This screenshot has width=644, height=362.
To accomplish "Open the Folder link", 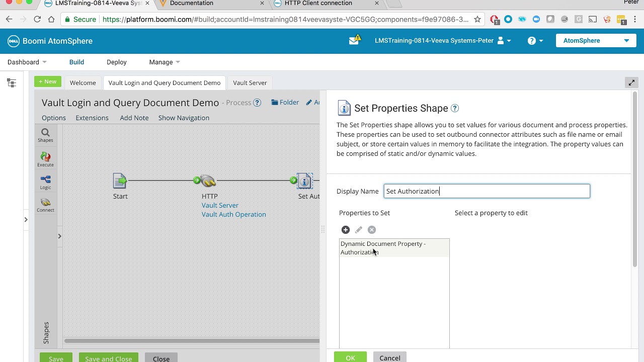I will (x=285, y=102).
